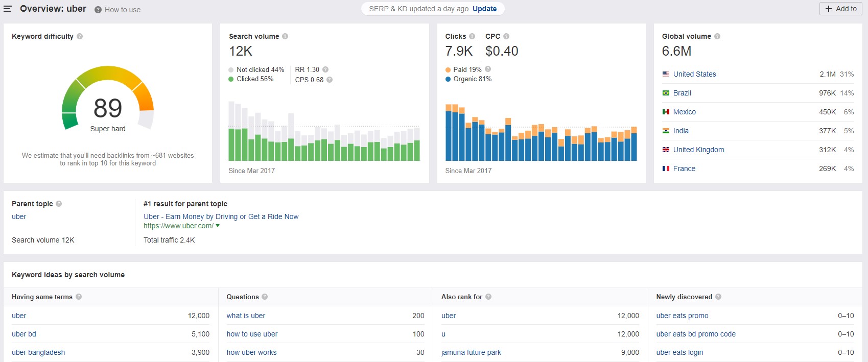This screenshot has width=868, height=362.
Task: Click the search volume bar chart
Action: click(324, 131)
